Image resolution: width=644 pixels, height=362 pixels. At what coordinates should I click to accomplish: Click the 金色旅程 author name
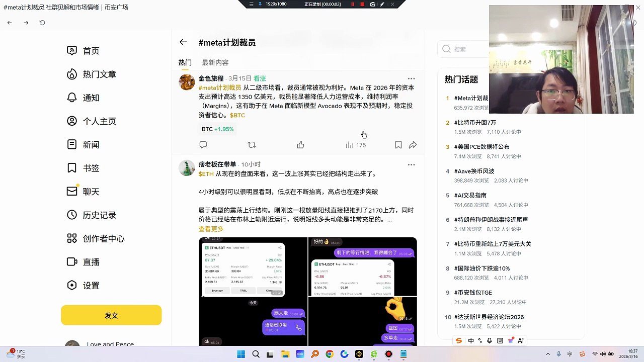211,78
